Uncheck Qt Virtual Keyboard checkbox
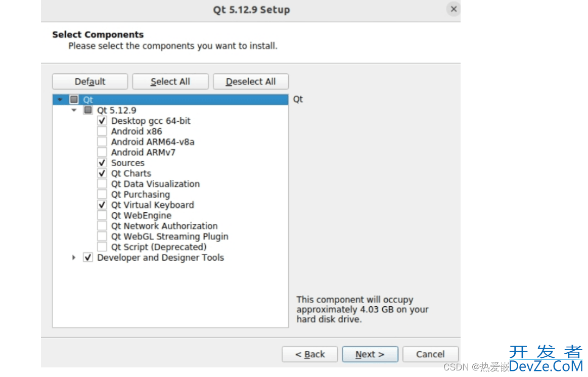The height and width of the screenshot is (377, 588). click(x=102, y=205)
